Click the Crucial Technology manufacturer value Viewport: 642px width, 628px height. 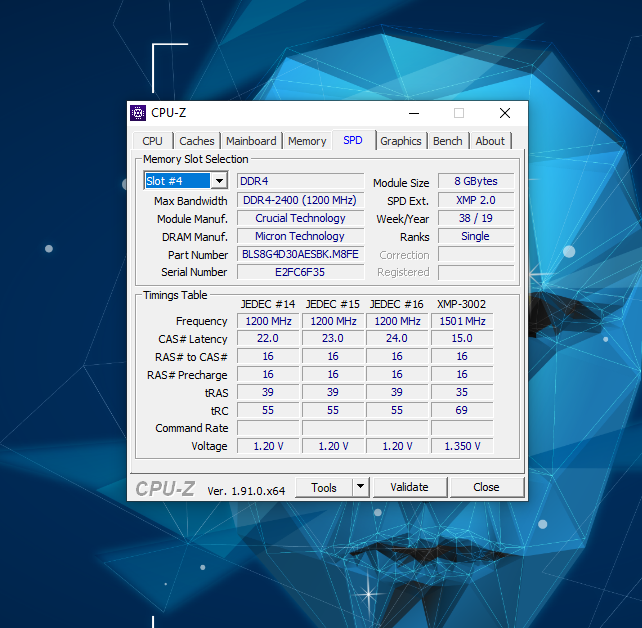coord(300,218)
